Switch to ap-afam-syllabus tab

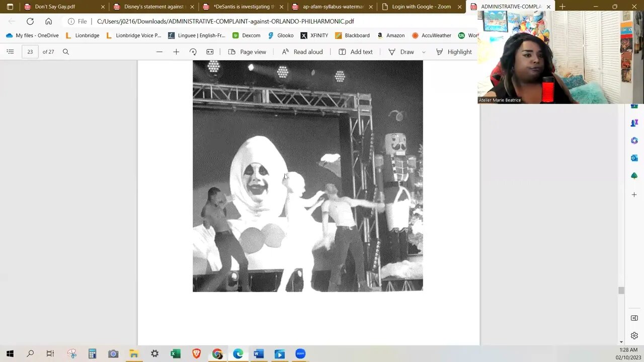(x=332, y=7)
